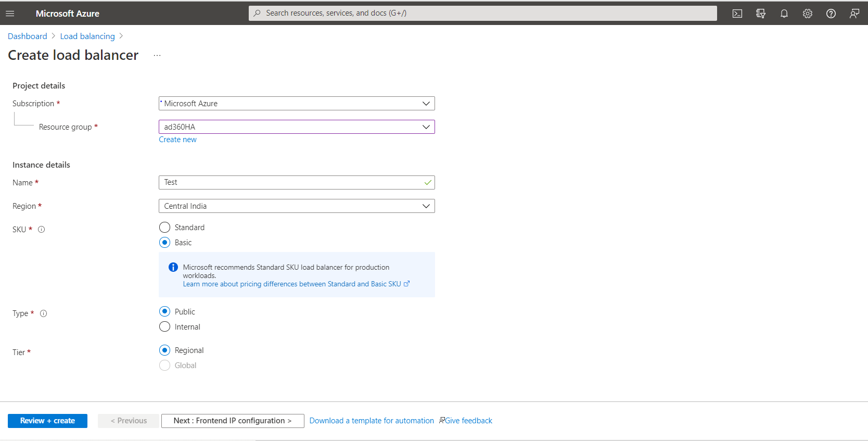Click the Review + create button
Viewport: 868px width, 441px height.
(47, 421)
